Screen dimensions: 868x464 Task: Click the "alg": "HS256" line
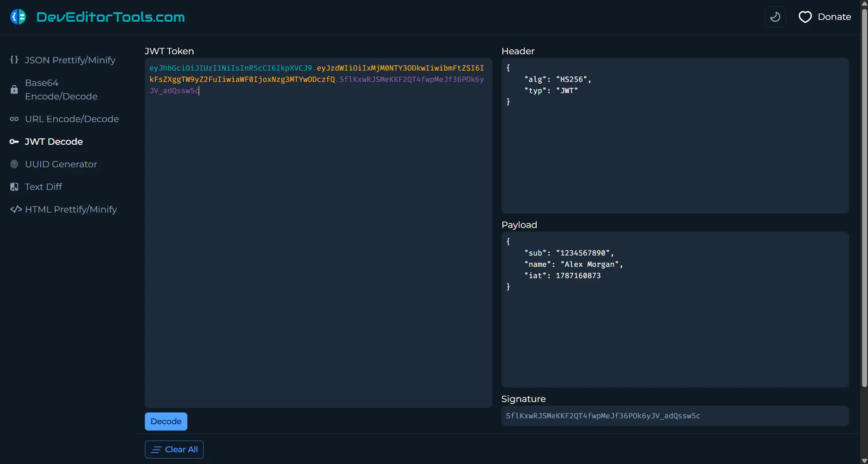(558, 79)
